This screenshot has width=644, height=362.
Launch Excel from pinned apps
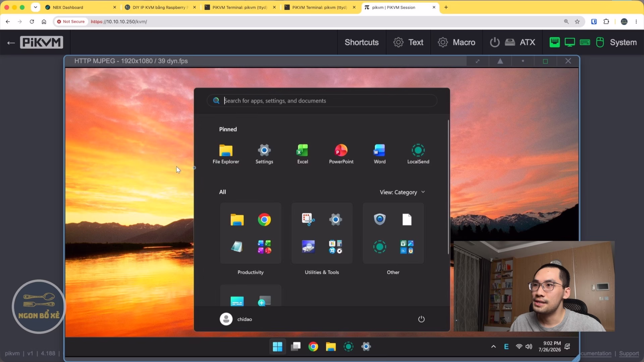pos(303,154)
